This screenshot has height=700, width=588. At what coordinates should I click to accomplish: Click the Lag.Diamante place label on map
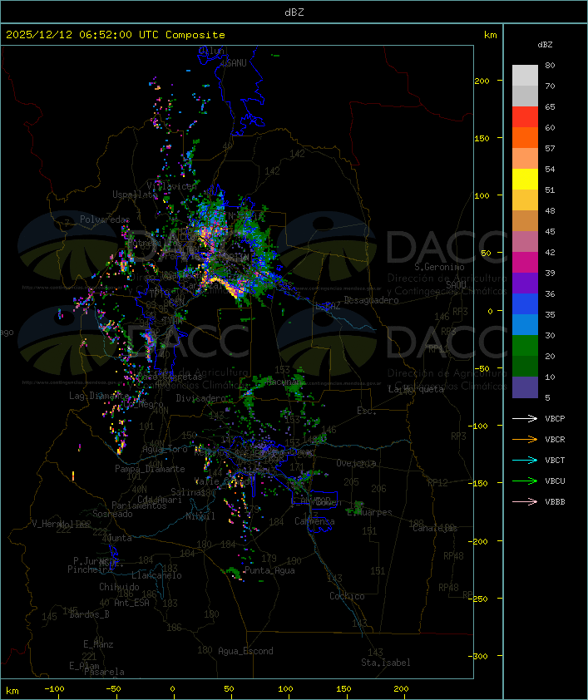point(99,396)
